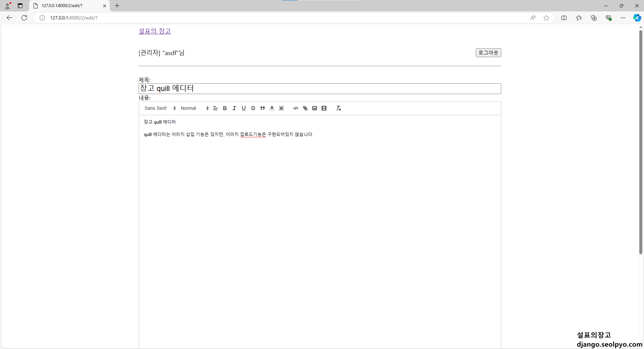Open the text alignment picker
The width and height of the screenshot is (644, 349).
216,108
